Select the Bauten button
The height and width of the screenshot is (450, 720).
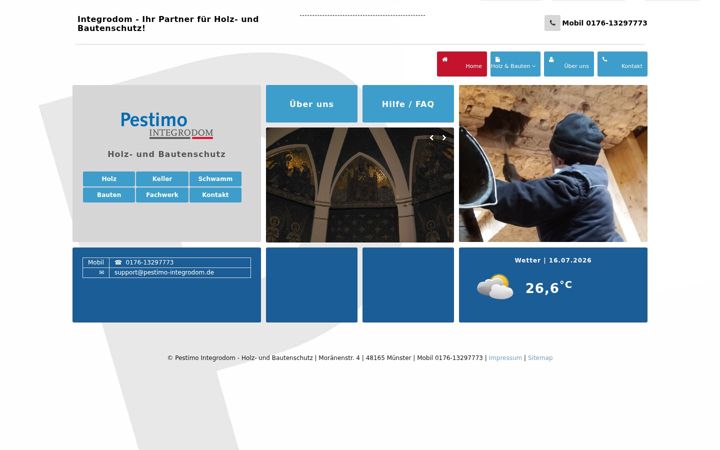click(x=109, y=195)
